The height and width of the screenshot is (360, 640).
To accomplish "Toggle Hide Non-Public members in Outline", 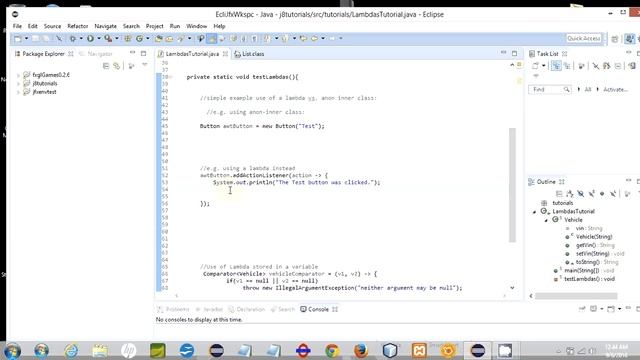I will click(602, 193).
